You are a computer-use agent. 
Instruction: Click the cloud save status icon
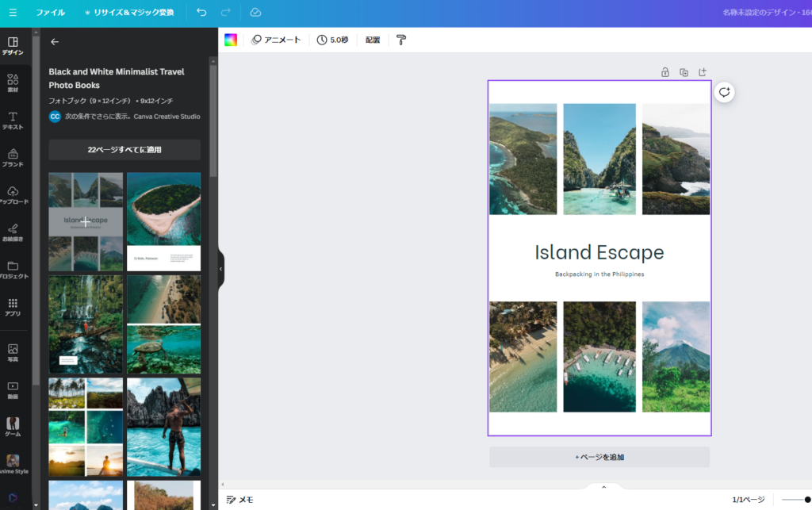[255, 13]
